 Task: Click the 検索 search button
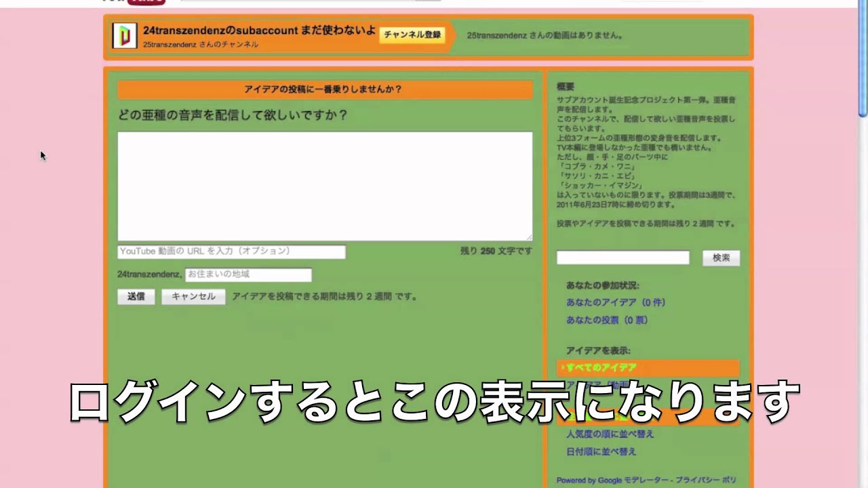pyautogui.click(x=721, y=258)
